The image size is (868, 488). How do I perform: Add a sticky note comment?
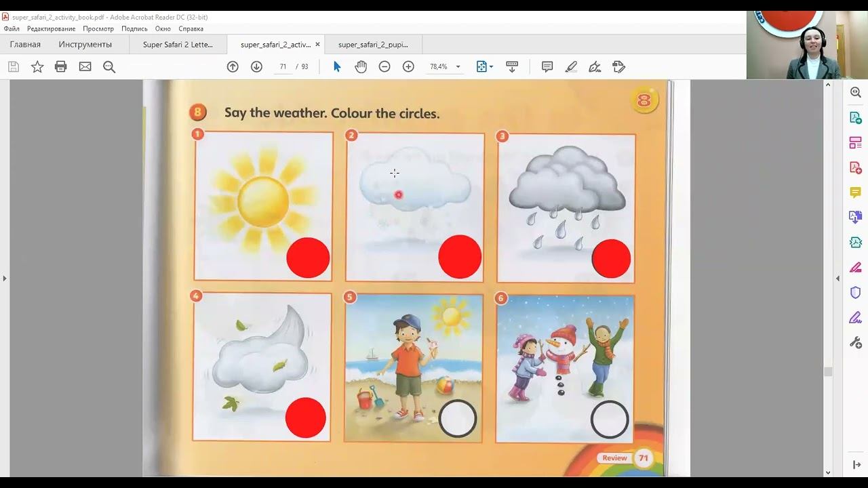[547, 66]
